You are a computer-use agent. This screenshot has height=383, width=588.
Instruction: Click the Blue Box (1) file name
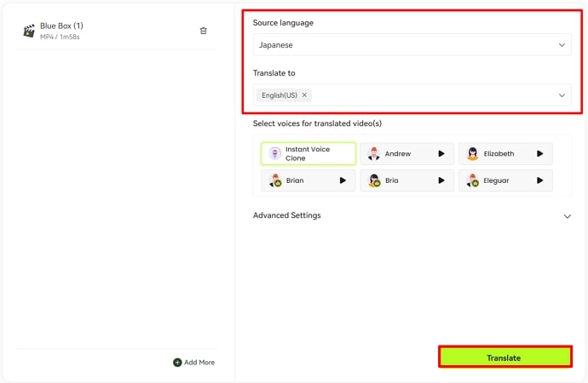61,26
